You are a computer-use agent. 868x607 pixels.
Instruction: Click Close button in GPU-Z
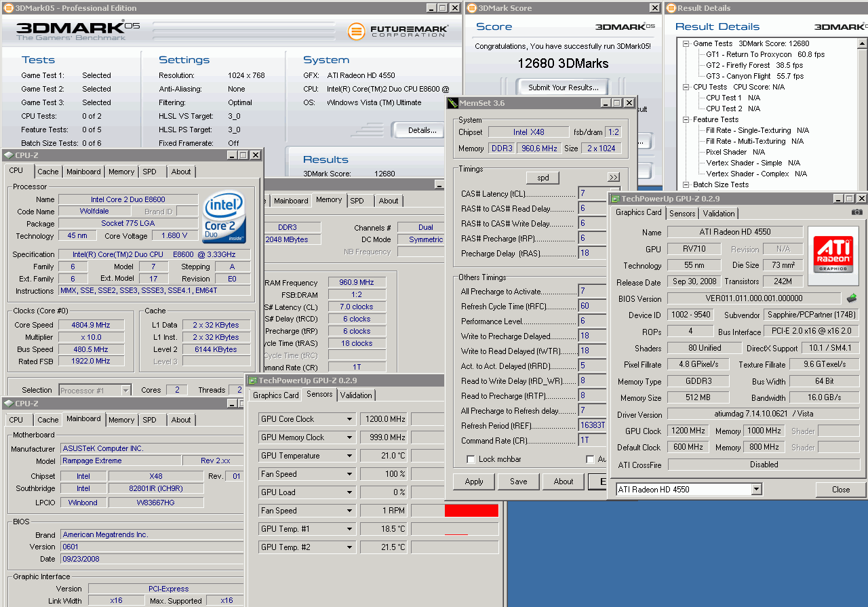click(841, 490)
